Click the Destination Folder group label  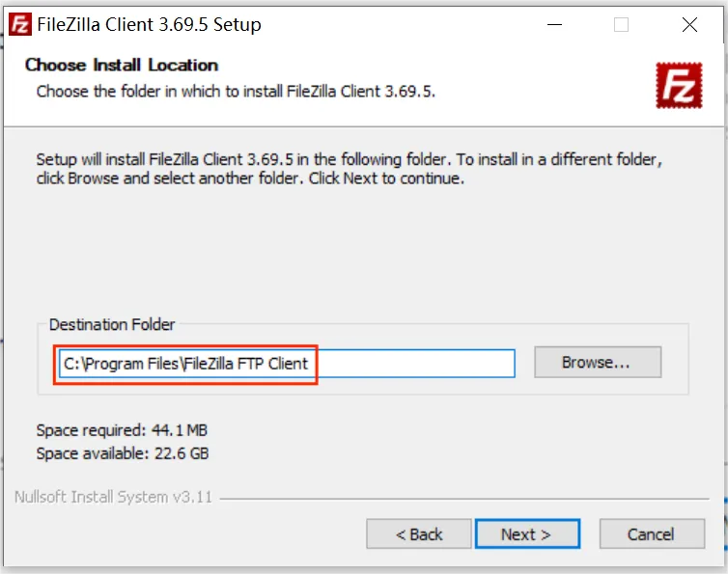tap(112, 325)
